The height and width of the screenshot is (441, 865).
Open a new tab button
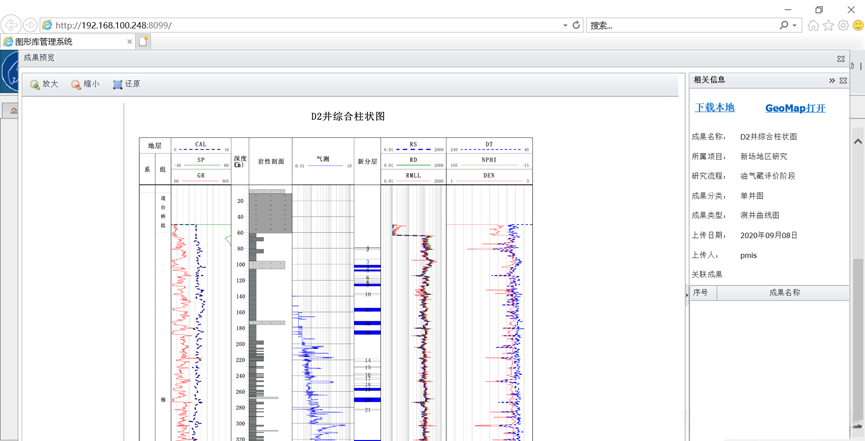point(143,42)
